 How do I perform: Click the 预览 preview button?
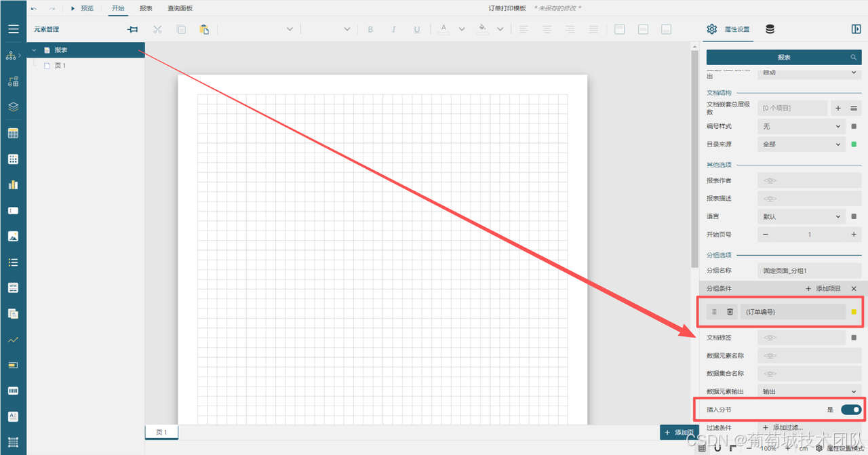[x=83, y=8]
